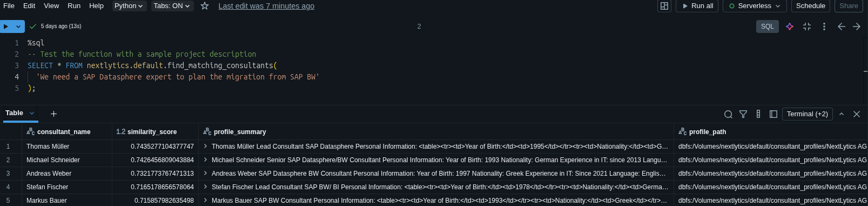Go to previous cell arrow
Viewport: 868px width, 206px height.
coord(842,26)
